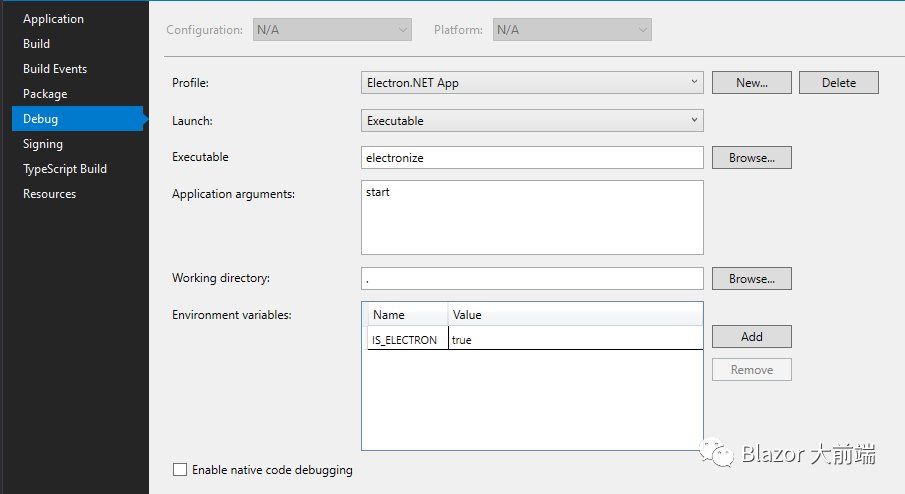The image size is (905, 494).
Task: Open the Signing page
Action: tap(43, 144)
